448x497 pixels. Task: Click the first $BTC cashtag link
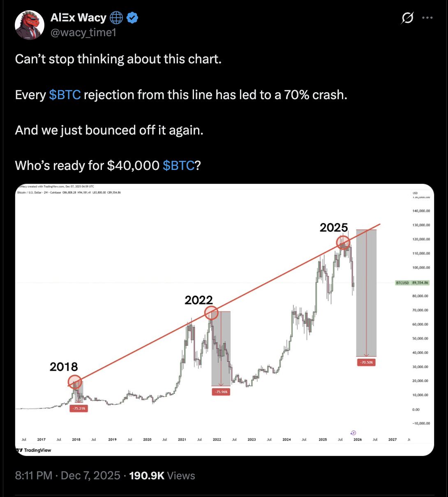click(x=65, y=95)
